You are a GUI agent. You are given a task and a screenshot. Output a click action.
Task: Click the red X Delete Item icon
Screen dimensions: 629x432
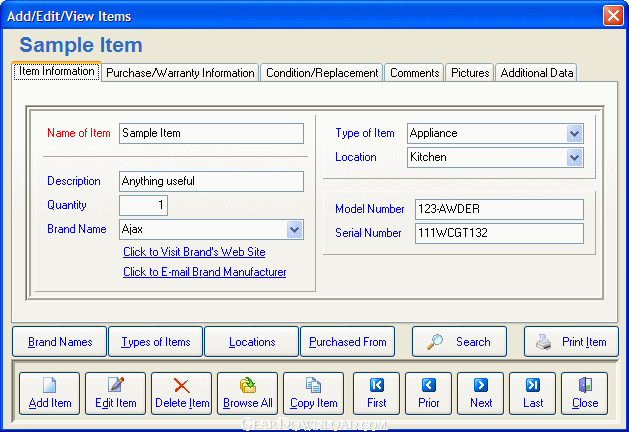[x=182, y=385]
